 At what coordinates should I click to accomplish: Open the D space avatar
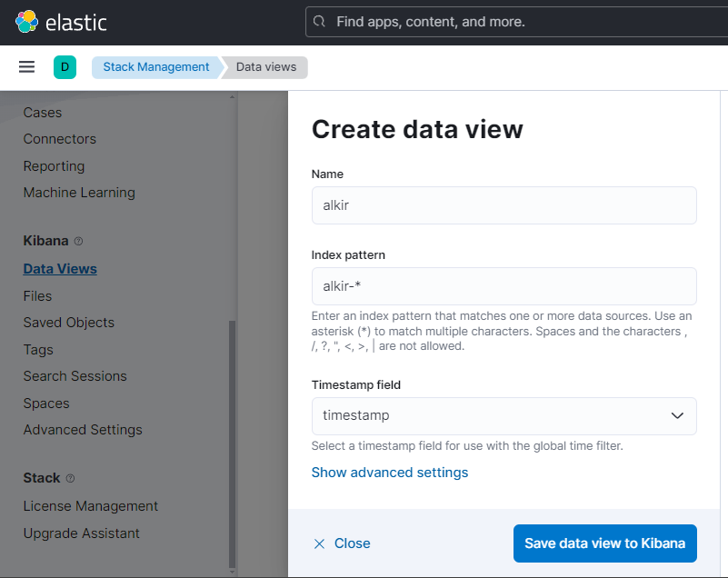point(65,67)
